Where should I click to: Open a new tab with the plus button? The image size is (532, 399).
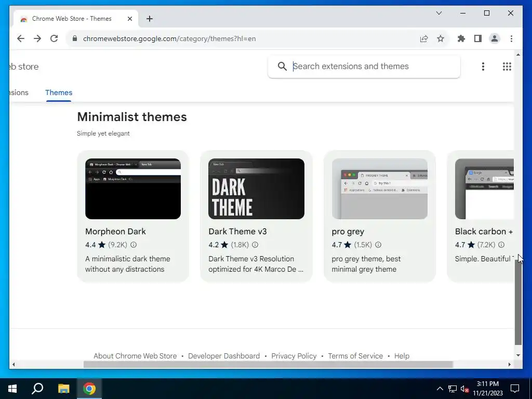[150, 19]
